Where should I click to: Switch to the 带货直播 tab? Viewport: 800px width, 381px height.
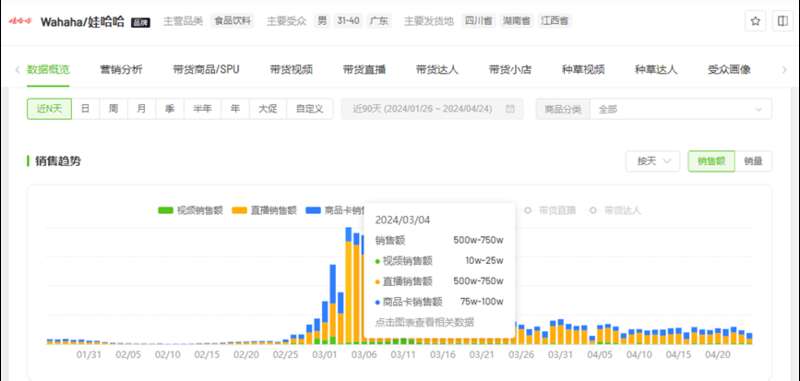(364, 70)
